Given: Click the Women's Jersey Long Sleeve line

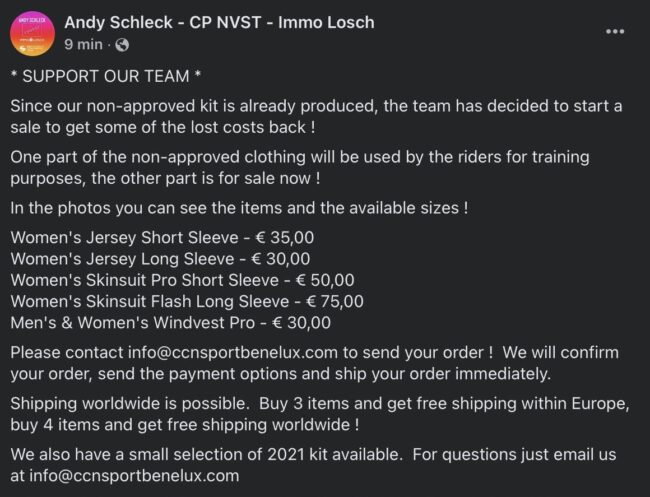Looking at the screenshot, I should [160, 259].
